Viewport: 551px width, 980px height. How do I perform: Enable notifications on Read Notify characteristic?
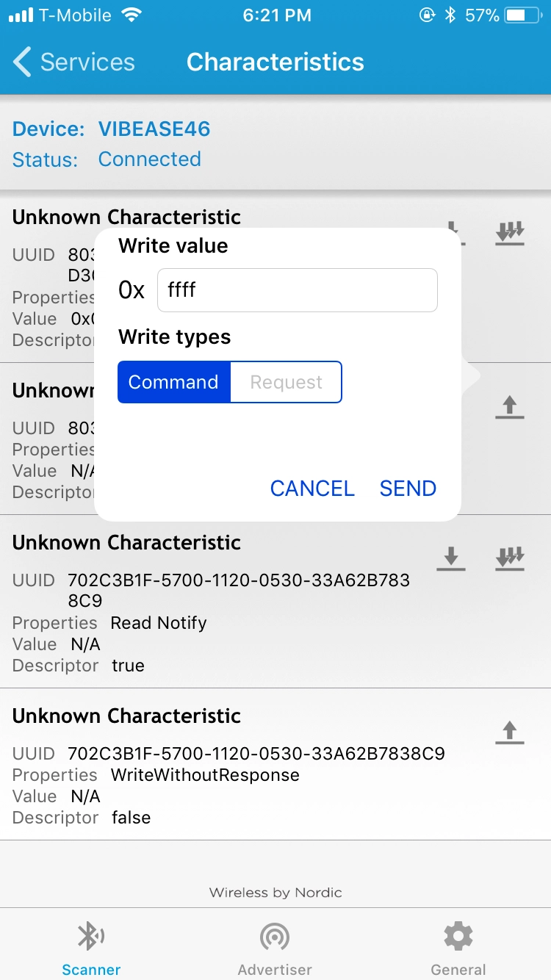click(x=510, y=558)
